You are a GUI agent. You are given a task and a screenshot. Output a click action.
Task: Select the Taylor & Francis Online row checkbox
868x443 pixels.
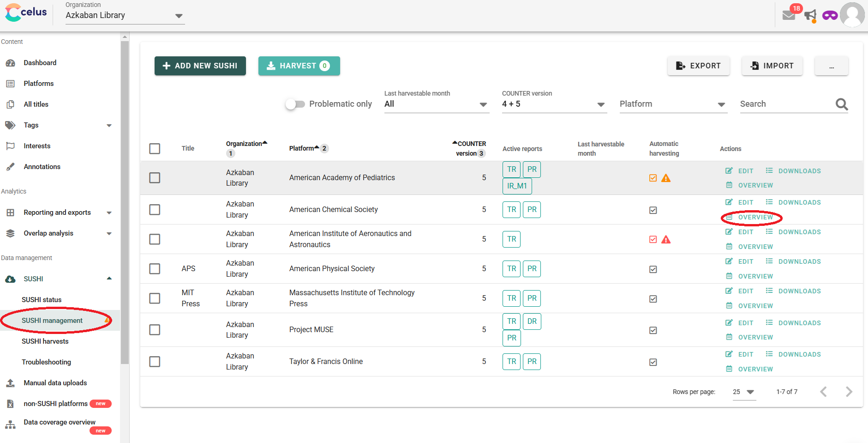click(x=155, y=362)
